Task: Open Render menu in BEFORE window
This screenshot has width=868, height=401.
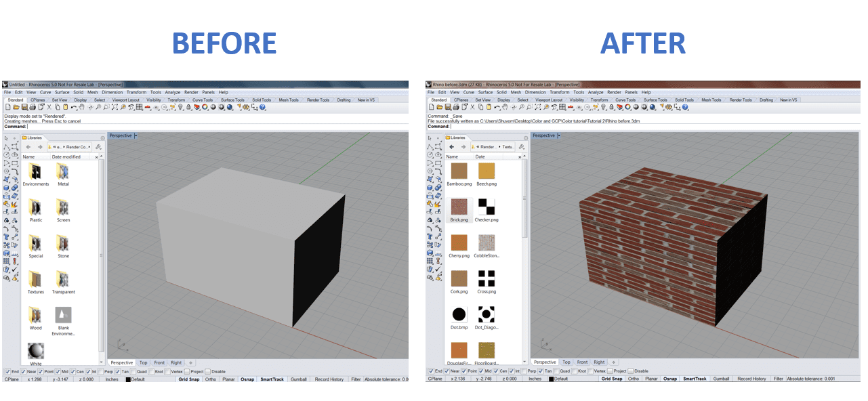Action: 191,92
